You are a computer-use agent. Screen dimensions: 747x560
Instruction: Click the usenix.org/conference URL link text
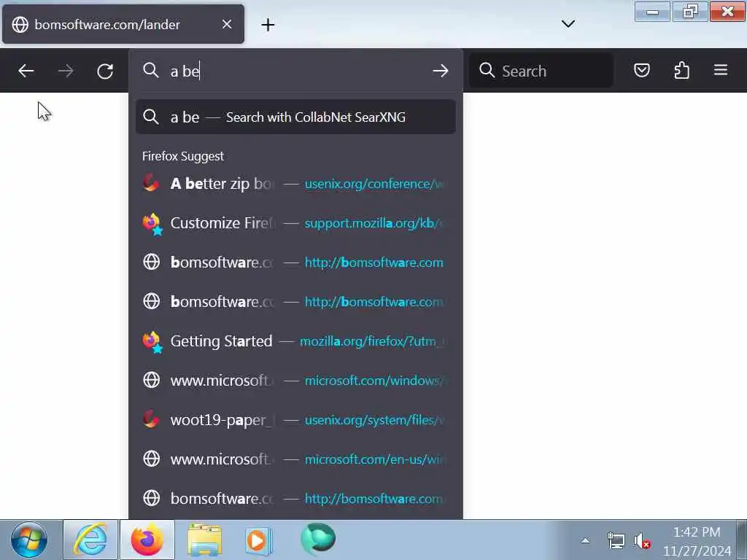pos(374,184)
